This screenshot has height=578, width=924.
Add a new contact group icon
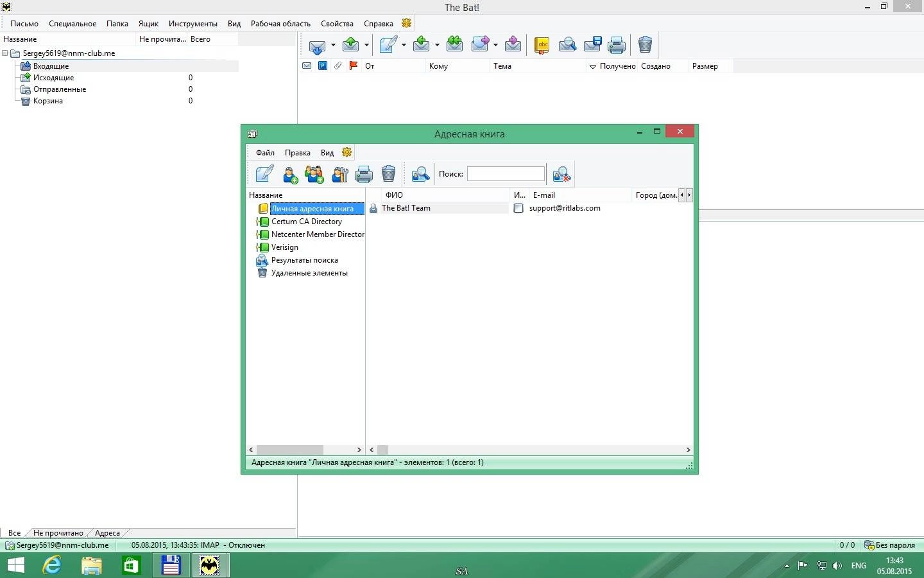pos(314,174)
